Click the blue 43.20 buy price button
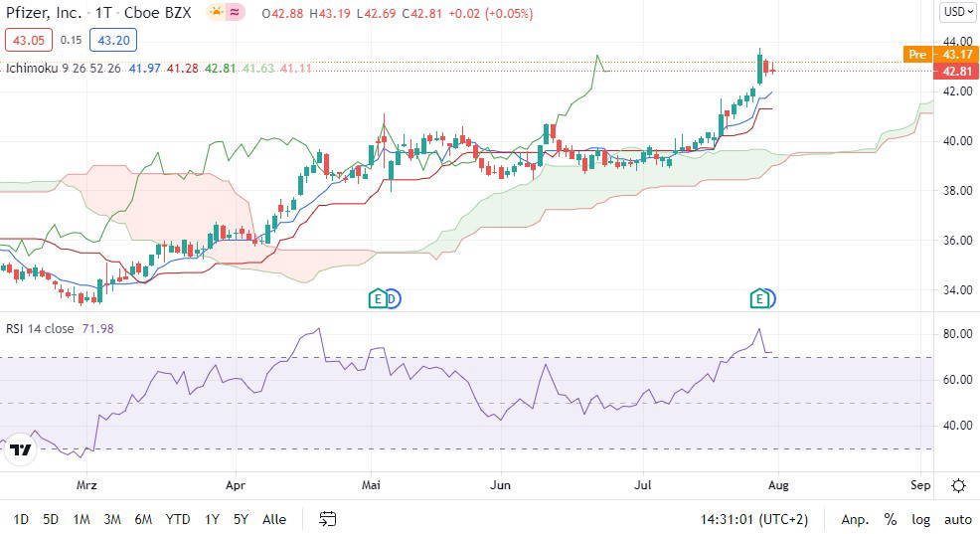980x534 pixels. click(113, 40)
